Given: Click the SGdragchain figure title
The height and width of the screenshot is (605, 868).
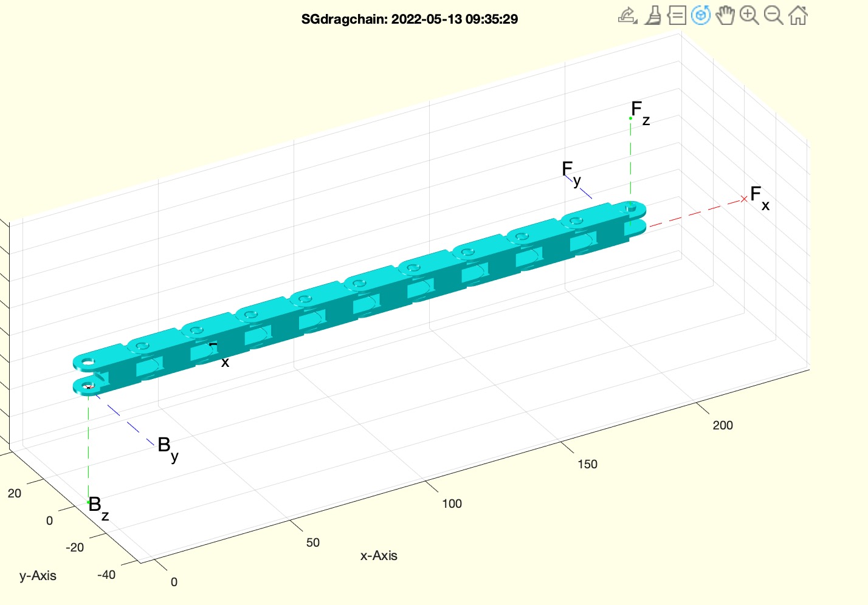Looking at the screenshot, I should point(409,19).
